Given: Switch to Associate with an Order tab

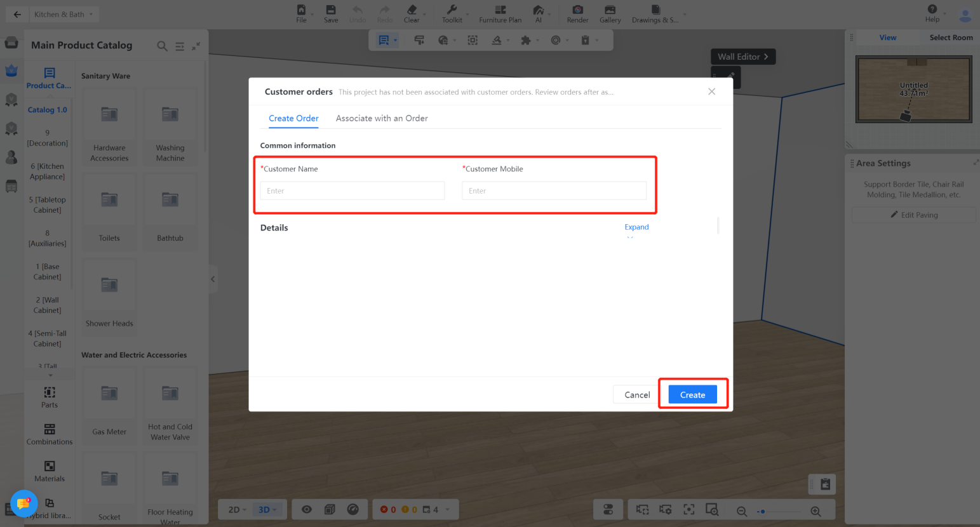Looking at the screenshot, I should click(x=381, y=118).
